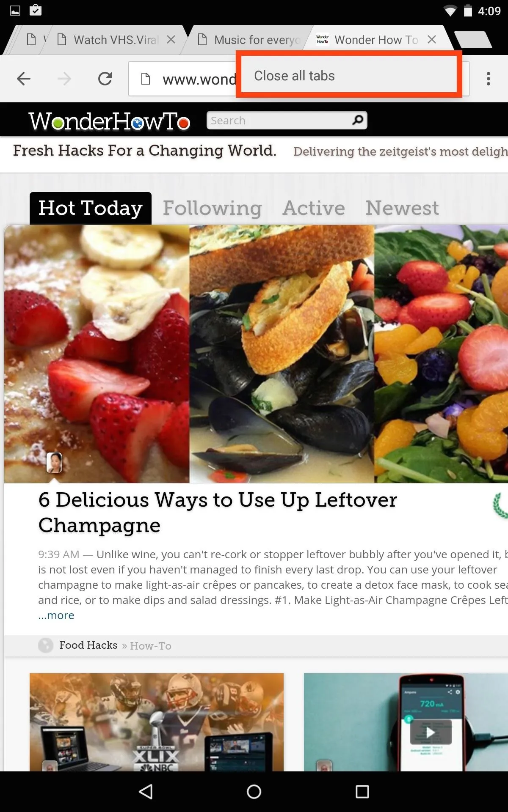Open a new browser tab
The width and height of the screenshot is (508, 812).
coord(473,40)
